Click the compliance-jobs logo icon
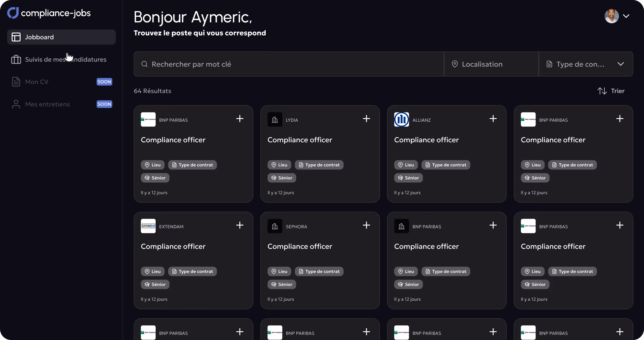The width and height of the screenshot is (644, 340). [13, 13]
